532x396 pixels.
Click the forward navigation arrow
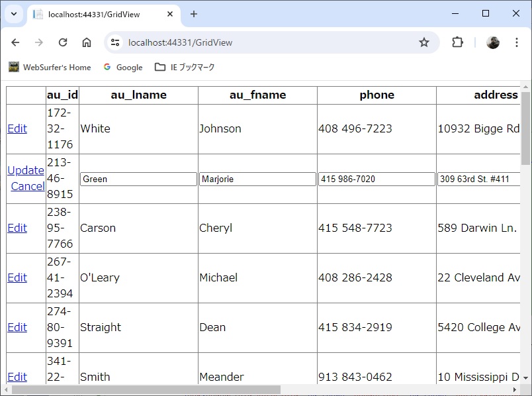click(x=40, y=42)
